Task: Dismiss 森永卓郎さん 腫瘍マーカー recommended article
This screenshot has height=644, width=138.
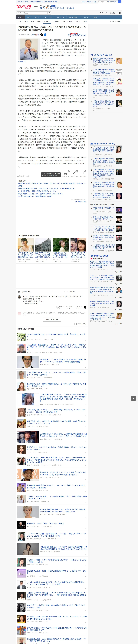Action: pyautogui.click(x=86, y=352)
